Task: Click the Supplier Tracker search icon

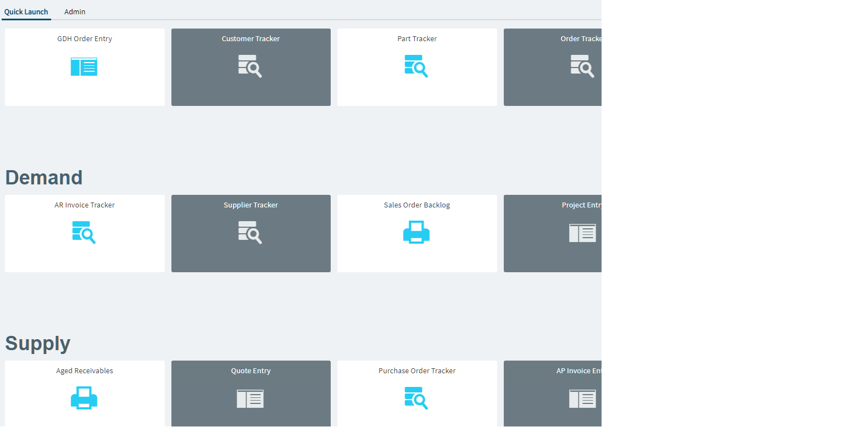Action: 250,232
